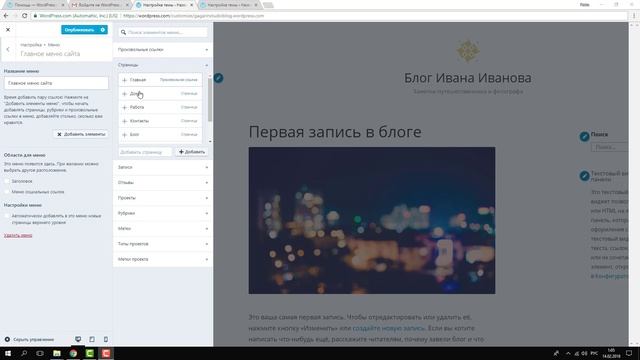This screenshot has width=640, height=360.
Task: Close the customizer with the X icon
Action: click(x=8, y=29)
